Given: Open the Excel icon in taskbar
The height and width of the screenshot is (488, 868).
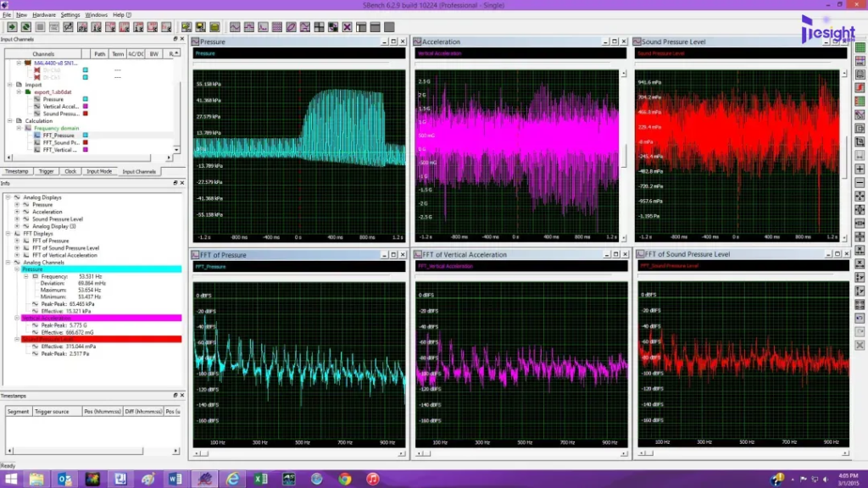Looking at the screenshot, I should (261, 479).
